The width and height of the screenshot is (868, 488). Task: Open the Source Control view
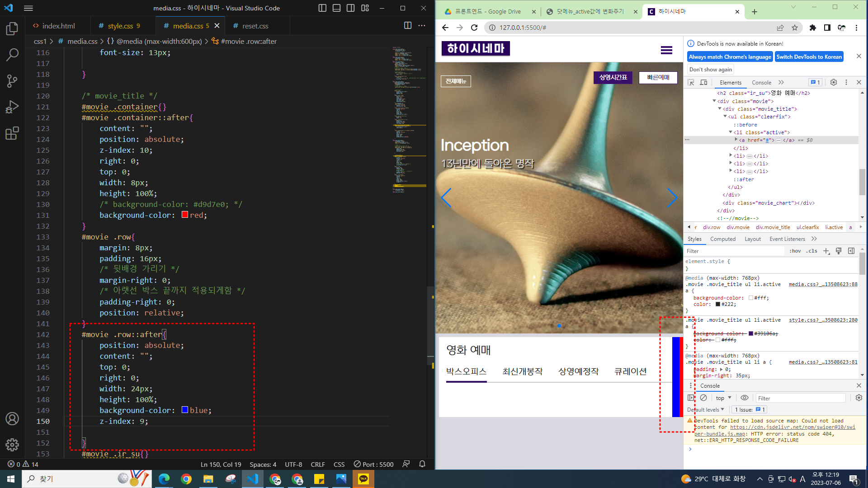[12, 81]
